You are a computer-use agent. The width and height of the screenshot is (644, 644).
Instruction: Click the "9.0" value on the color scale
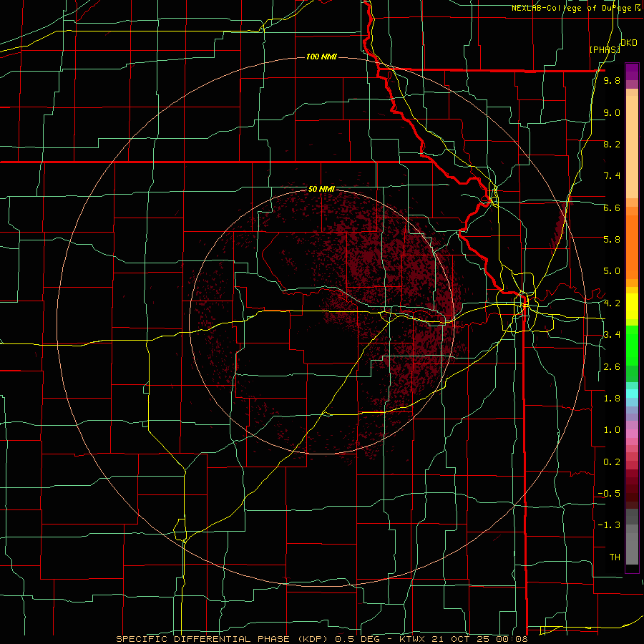click(612, 112)
